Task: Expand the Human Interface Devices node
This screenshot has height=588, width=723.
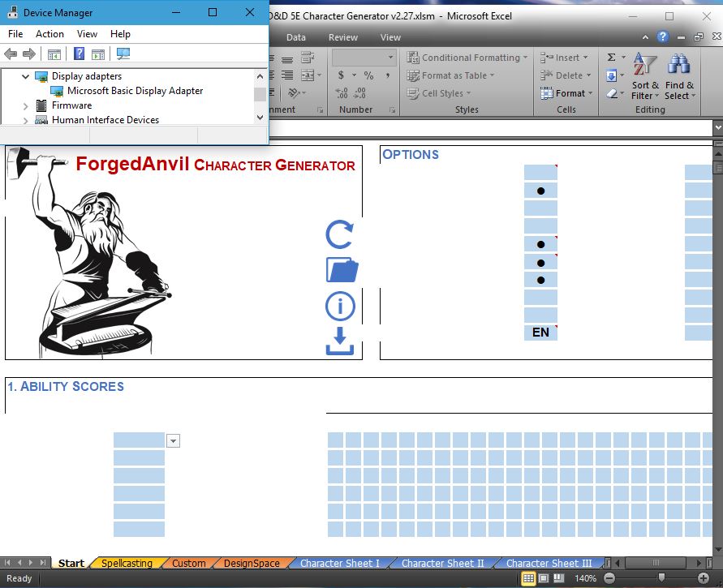Action: point(26,120)
